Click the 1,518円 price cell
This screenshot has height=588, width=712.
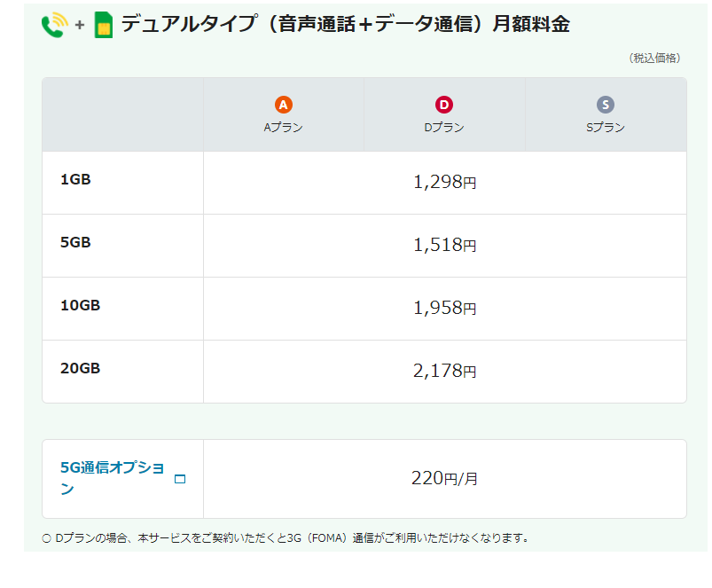tap(444, 246)
